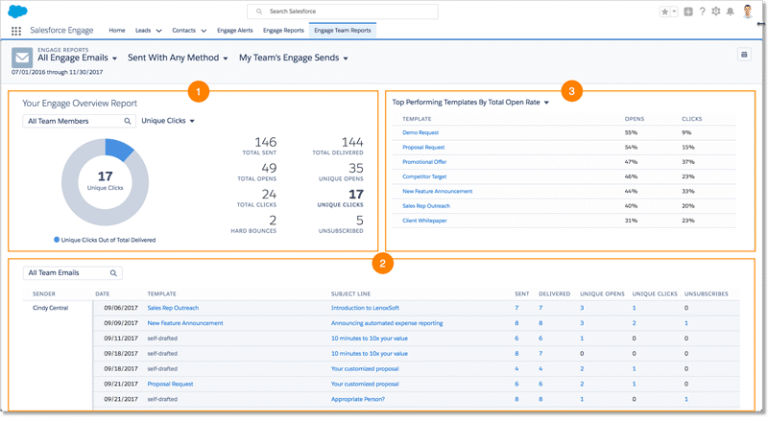Open Appropriate Person? subject link
Screen dimensions: 768x421
[358, 399]
